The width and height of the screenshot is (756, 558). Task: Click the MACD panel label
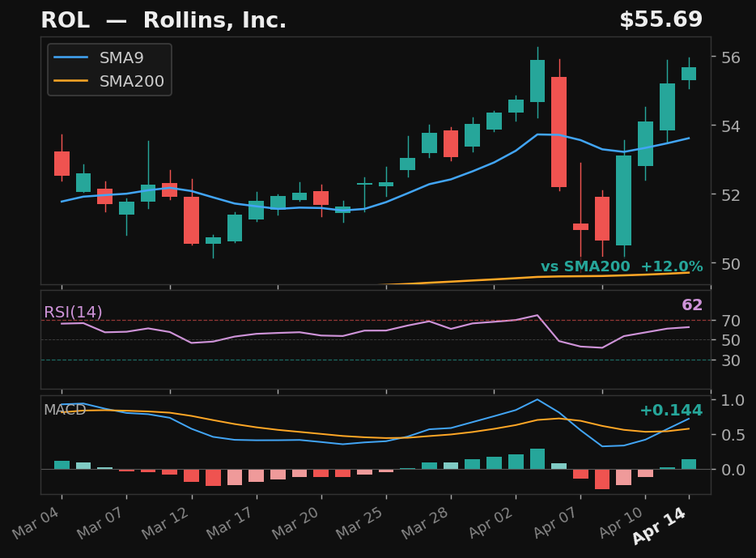point(65,410)
